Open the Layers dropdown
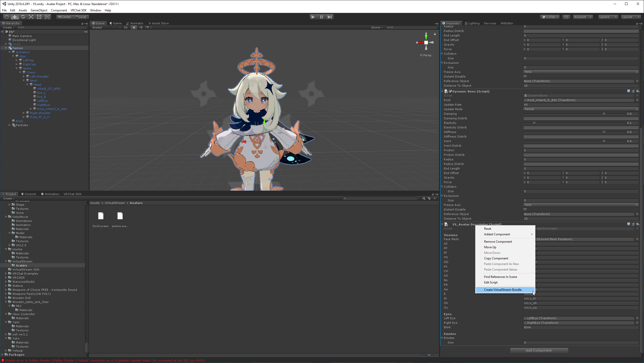This screenshot has height=363, width=644. (608, 17)
